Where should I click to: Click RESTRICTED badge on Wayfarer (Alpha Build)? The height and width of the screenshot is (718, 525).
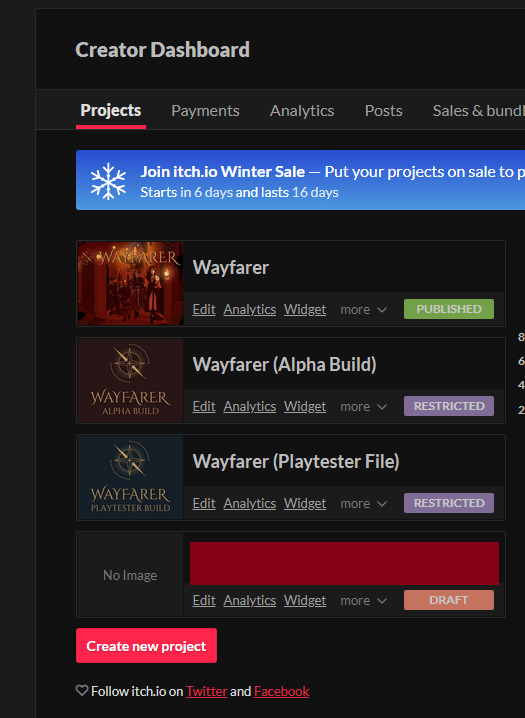[x=449, y=406]
